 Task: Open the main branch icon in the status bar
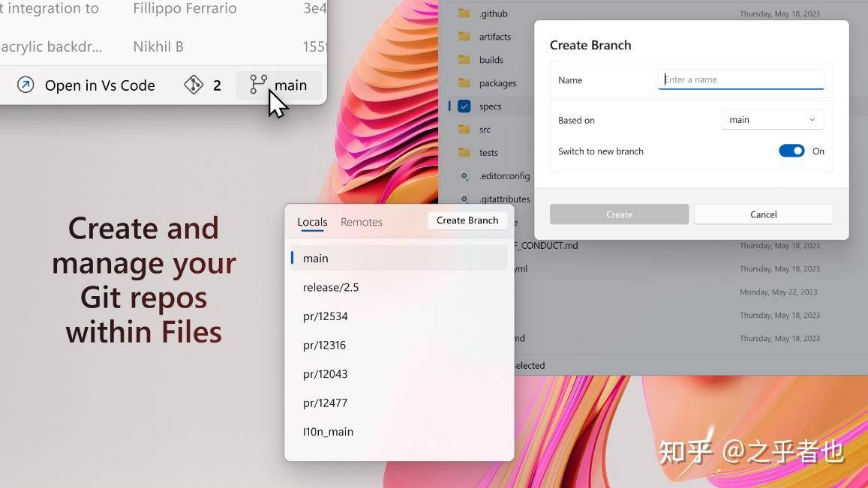click(258, 85)
